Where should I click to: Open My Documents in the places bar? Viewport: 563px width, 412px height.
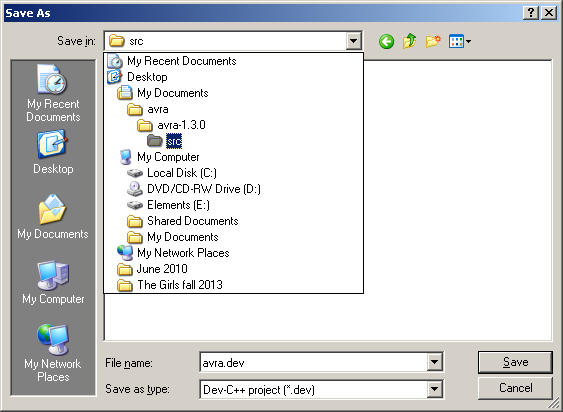coord(53,217)
